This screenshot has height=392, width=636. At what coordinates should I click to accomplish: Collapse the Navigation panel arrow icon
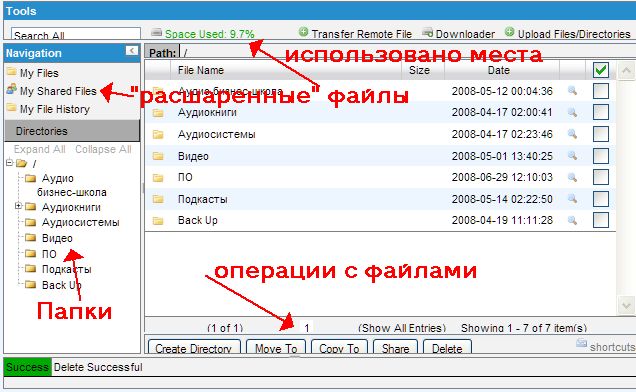(131, 50)
